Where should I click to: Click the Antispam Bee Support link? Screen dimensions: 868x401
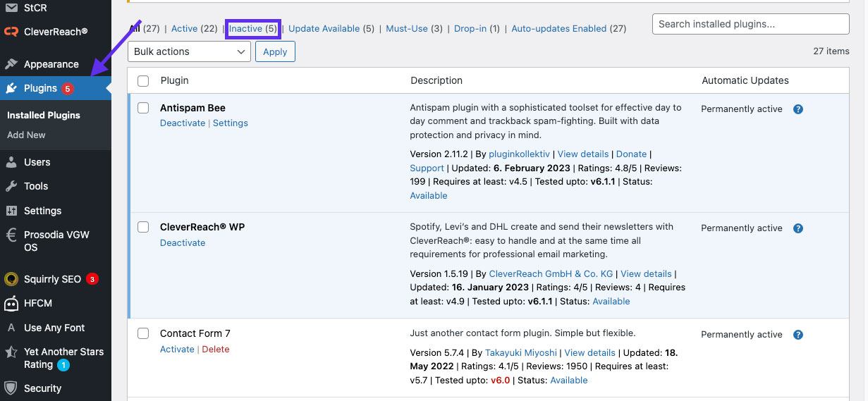(427, 168)
